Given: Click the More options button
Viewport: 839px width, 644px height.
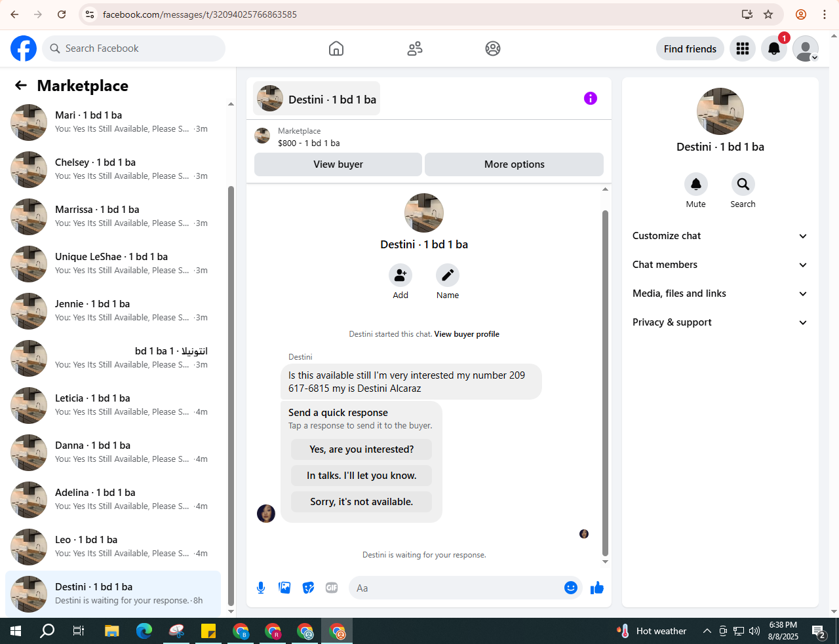Looking at the screenshot, I should 515,164.
